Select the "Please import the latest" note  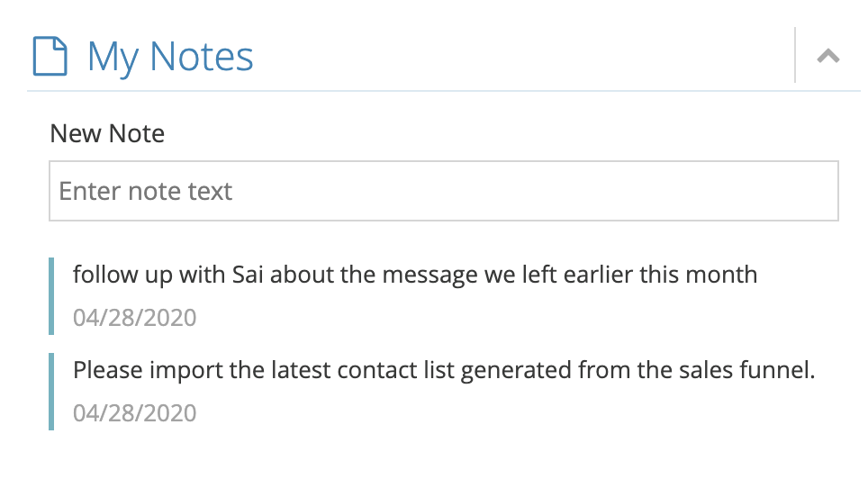443,370
